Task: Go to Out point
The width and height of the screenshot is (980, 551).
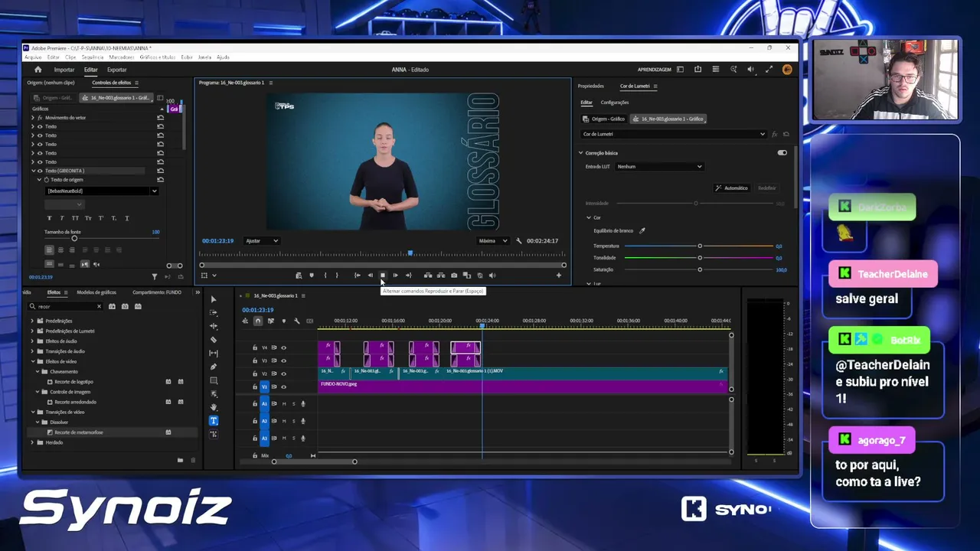Action: tap(408, 275)
